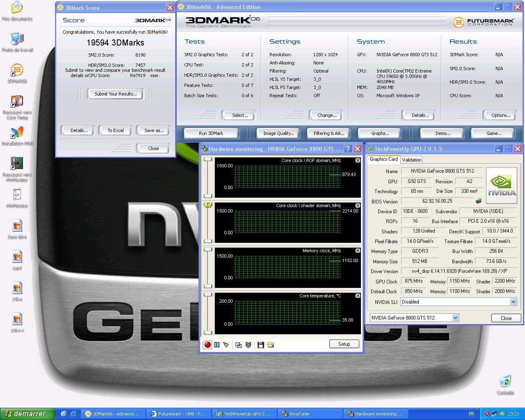Click Submit Your Results button
Viewport: 525px width, 420px height.
[x=115, y=94]
